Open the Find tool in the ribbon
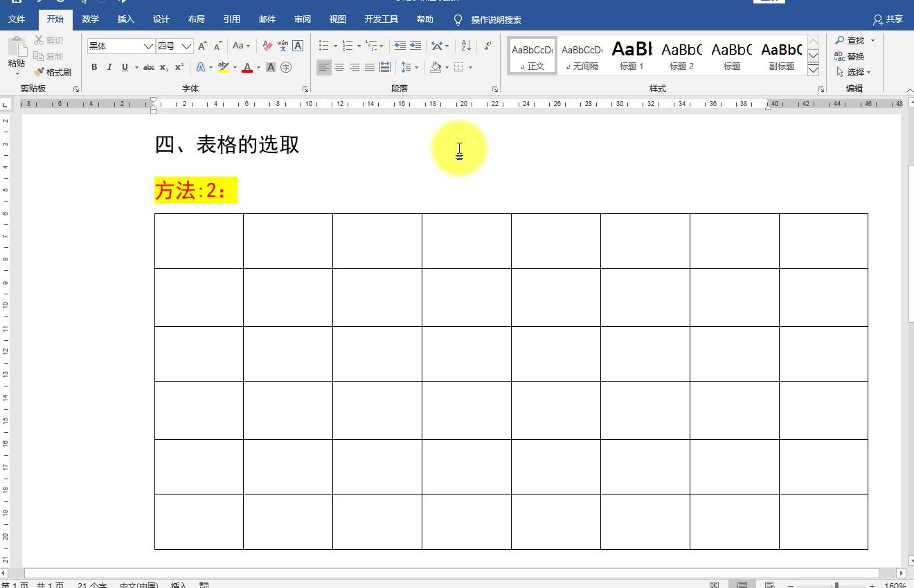 852,40
